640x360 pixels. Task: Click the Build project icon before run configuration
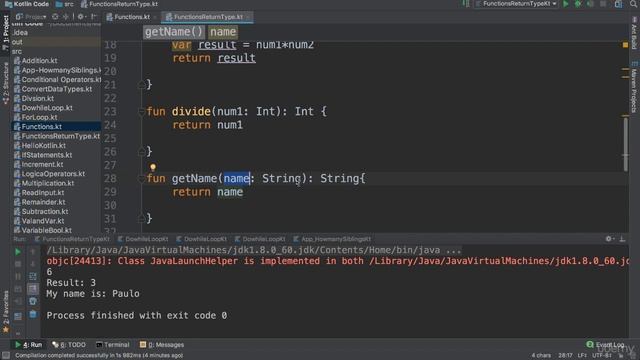466,4
